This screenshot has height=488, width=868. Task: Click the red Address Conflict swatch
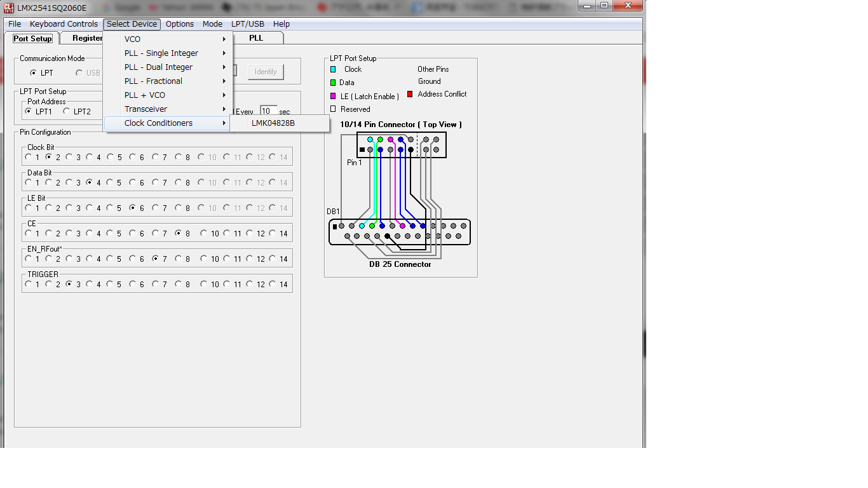point(410,94)
